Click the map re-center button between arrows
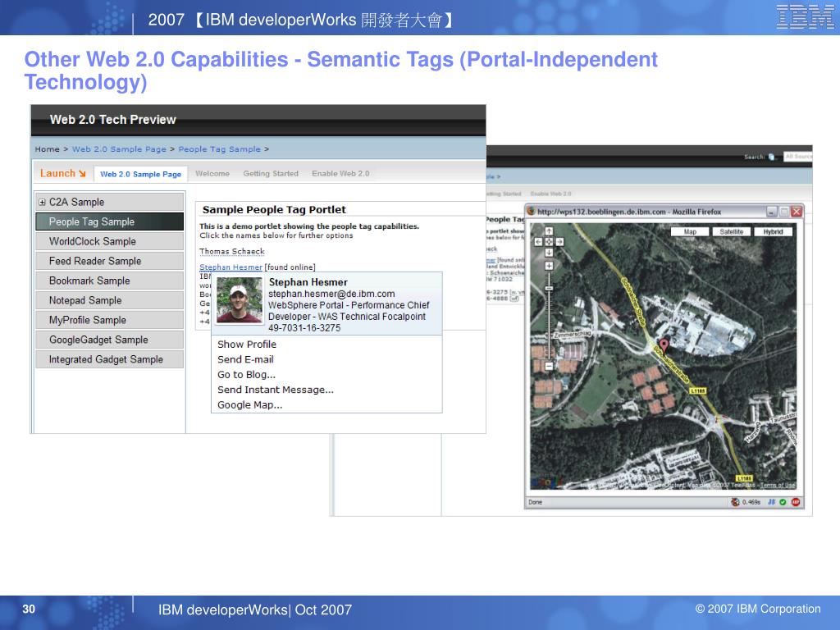The image size is (840, 630). point(549,242)
